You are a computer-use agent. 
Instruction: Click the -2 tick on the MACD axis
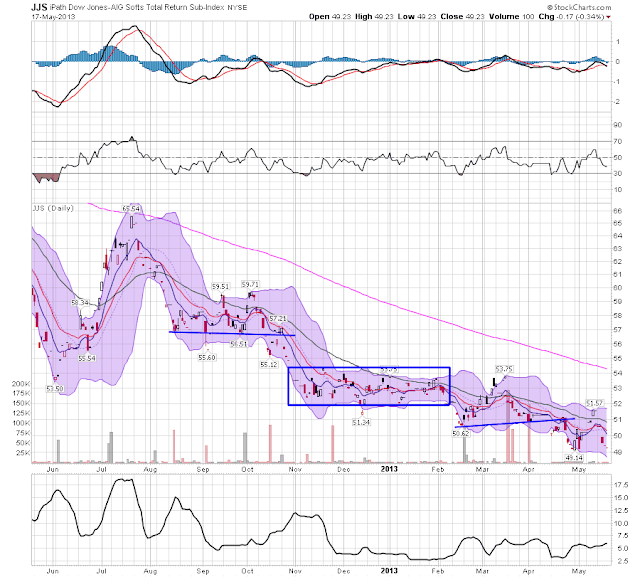coord(618,102)
